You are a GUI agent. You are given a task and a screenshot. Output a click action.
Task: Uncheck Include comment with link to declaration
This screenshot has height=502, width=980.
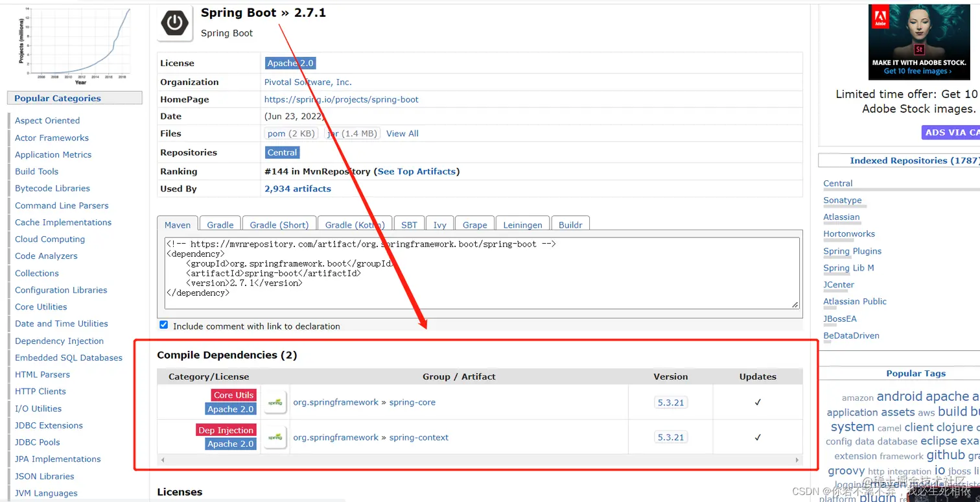[x=163, y=324]
